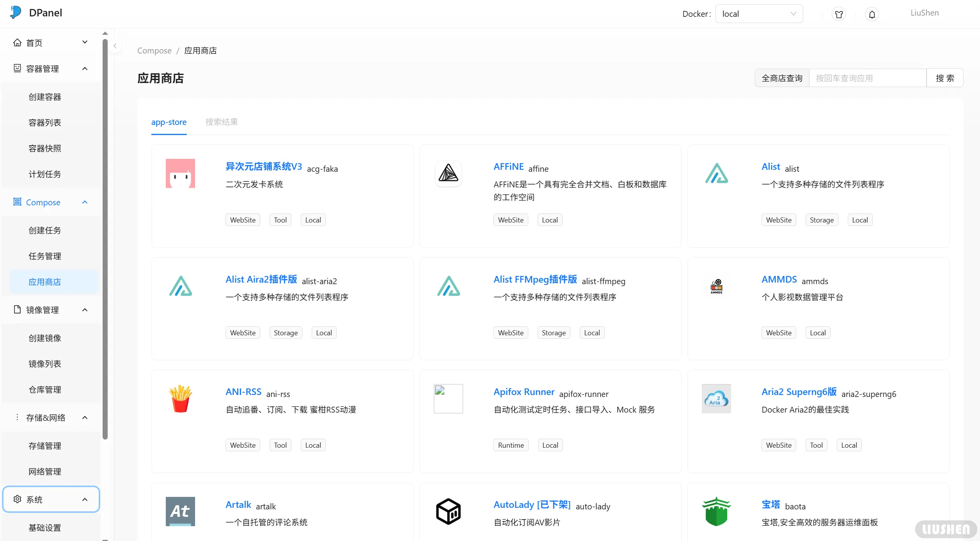
Task: Click the notification bell icon
Action: (872, 14)
